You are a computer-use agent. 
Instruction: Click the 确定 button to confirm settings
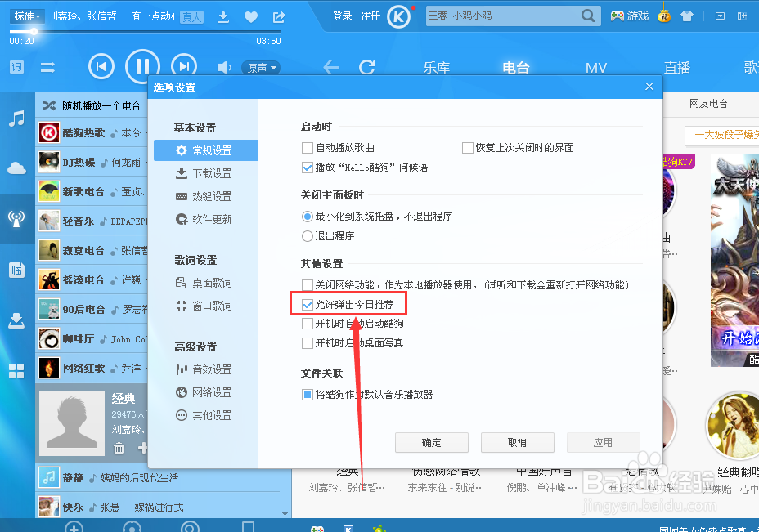[x=431, y=442]
